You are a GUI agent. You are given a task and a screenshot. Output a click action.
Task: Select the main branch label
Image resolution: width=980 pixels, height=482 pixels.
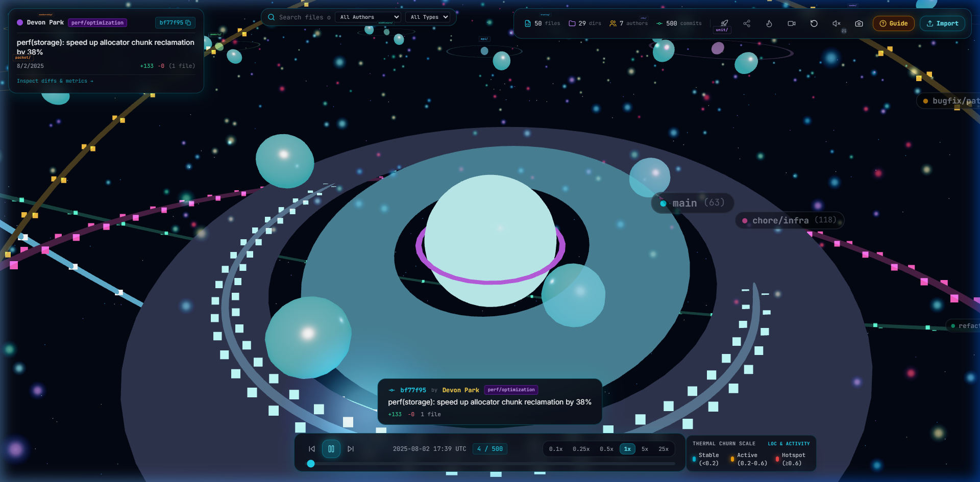pyautogui.click(x=692, y=203)
